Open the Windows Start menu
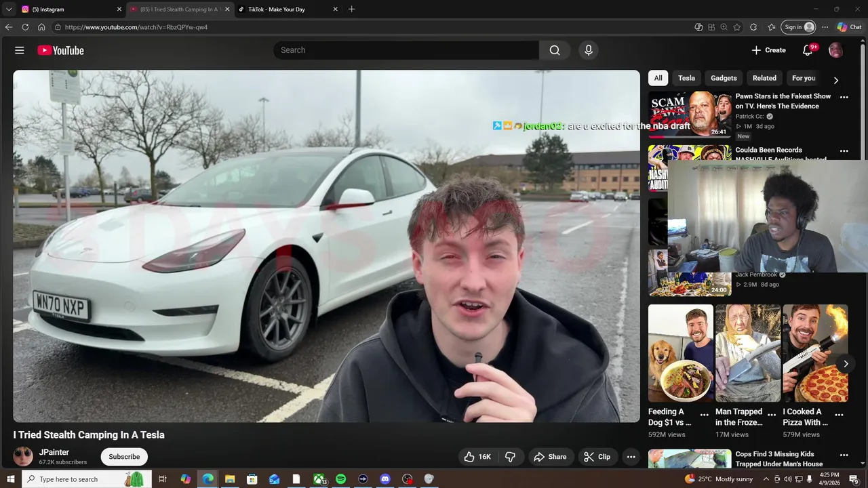 pyautogui.click(x=10, y=479)
